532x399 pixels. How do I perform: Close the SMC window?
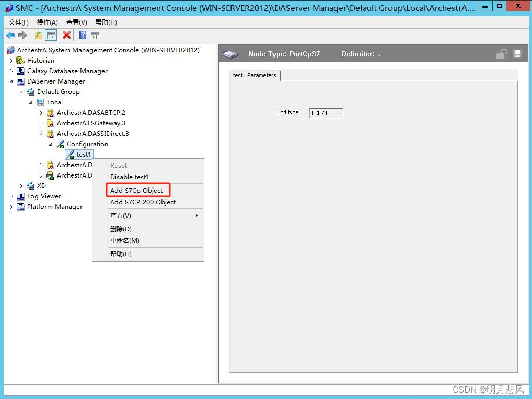518,6
